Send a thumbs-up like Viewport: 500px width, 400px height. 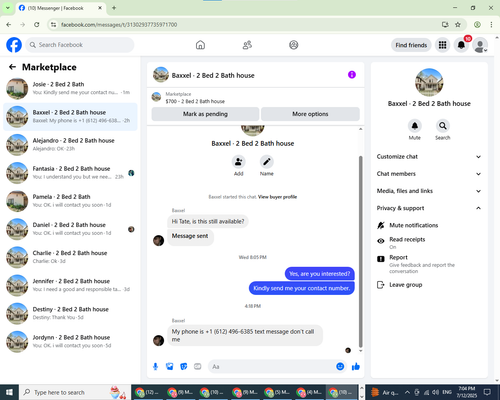click(x=356, y=367)
